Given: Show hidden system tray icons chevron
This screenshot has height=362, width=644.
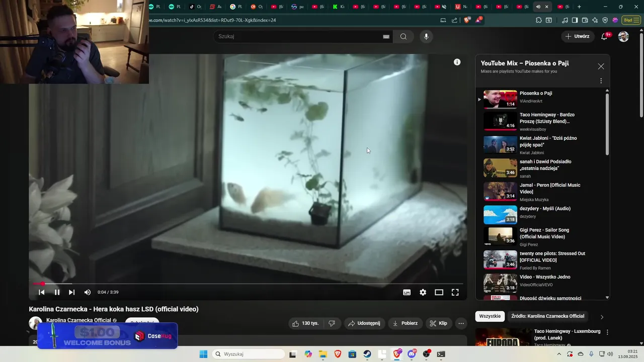Looking at the screenshot, I should [x=558, y=354].
